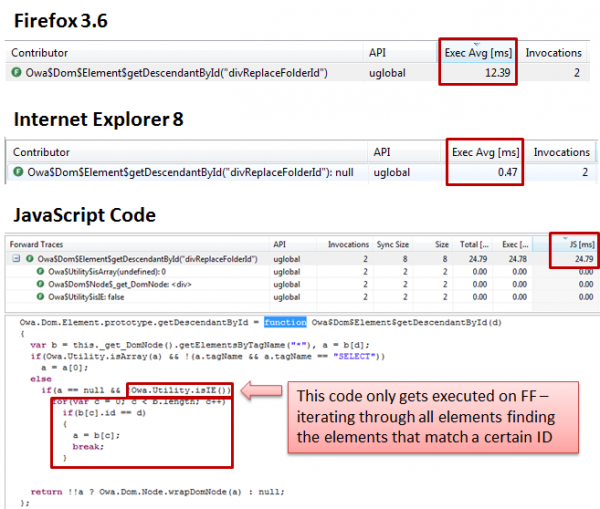Image resolution: width=600 pixels, height=509 pixels.
Task: Select the getDescendantById forward trace row
Action: pos(302,259)
